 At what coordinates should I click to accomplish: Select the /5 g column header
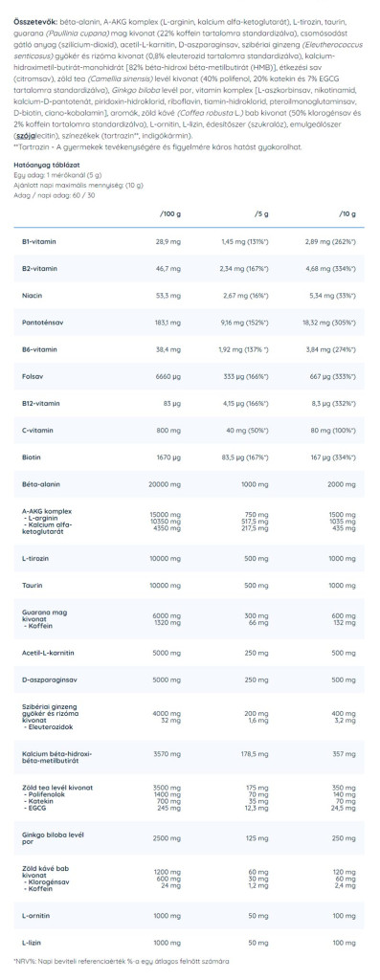click(261, 213)
